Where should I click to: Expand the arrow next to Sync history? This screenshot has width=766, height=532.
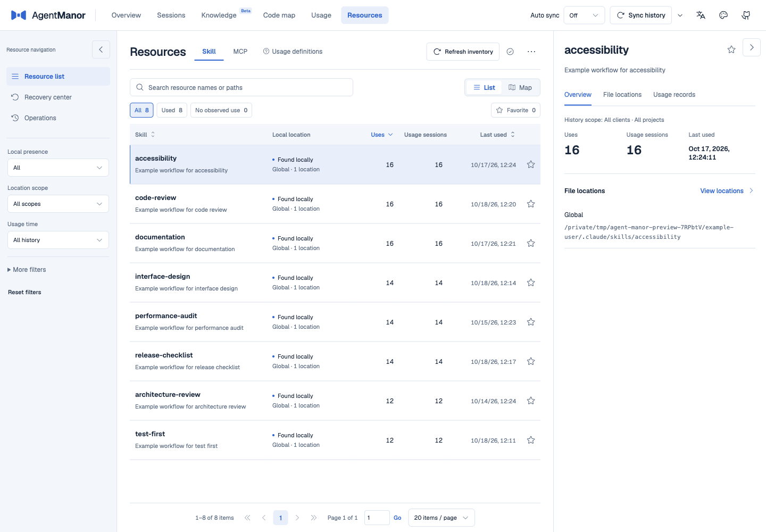pos(680,15)
